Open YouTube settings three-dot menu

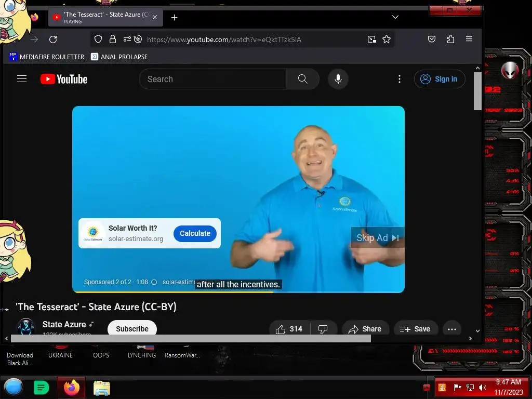400,79
